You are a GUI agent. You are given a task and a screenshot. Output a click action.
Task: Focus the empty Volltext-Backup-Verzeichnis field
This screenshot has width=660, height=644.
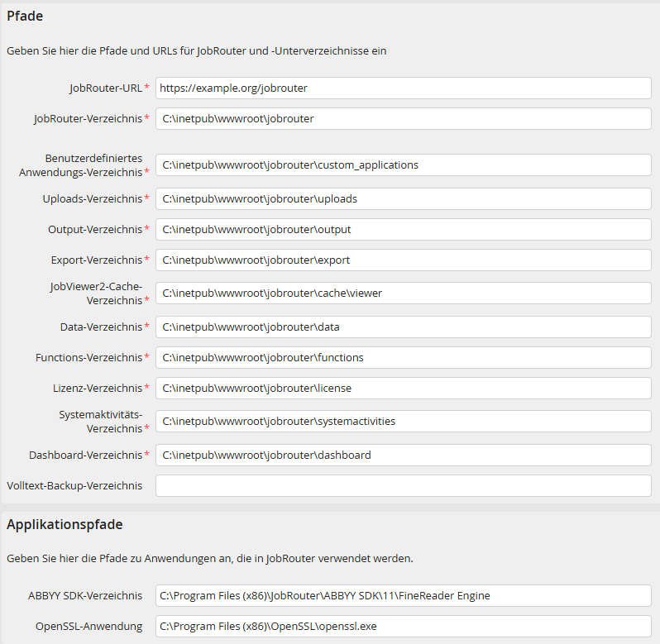403,485
